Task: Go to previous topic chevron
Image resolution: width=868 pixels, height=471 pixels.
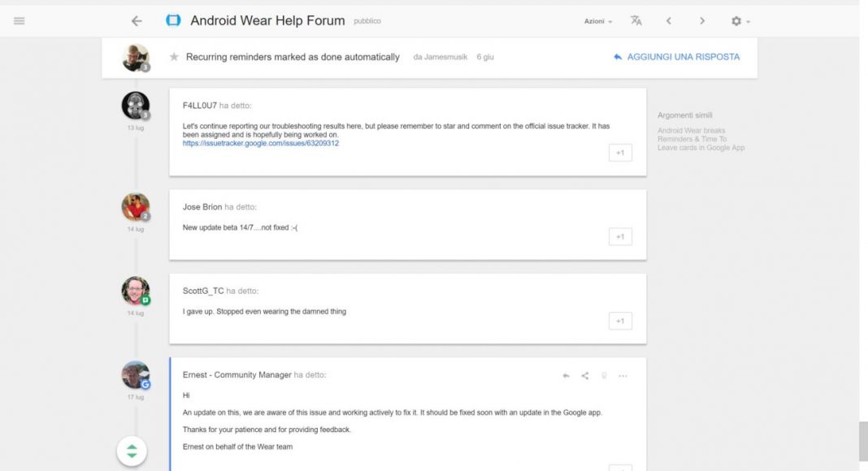Action: click(x=669, y=21)
